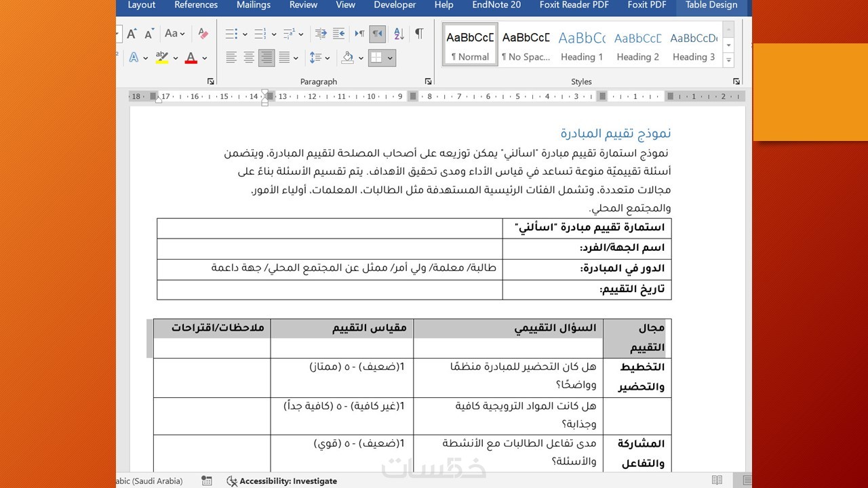The width and height of the screenshot is (868, 488).
Task: Open the shading color dropdown arrow
Action: [360, 58]
